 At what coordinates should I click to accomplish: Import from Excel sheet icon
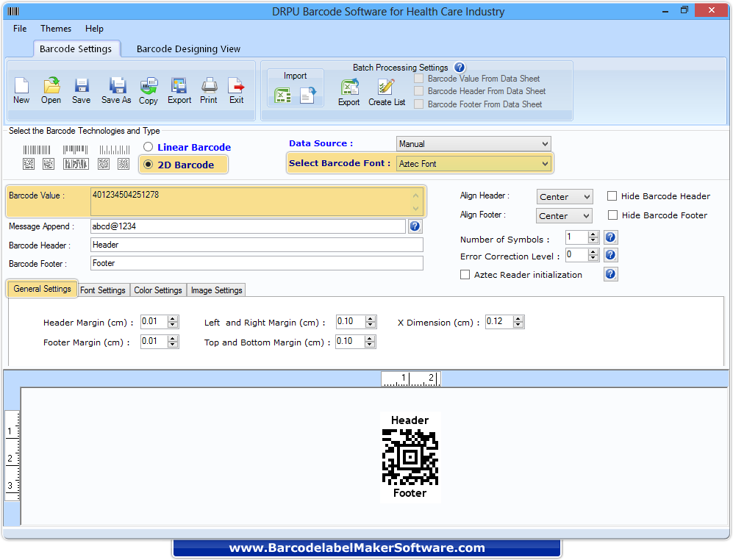pyautogui.click(x=282, y=96)
